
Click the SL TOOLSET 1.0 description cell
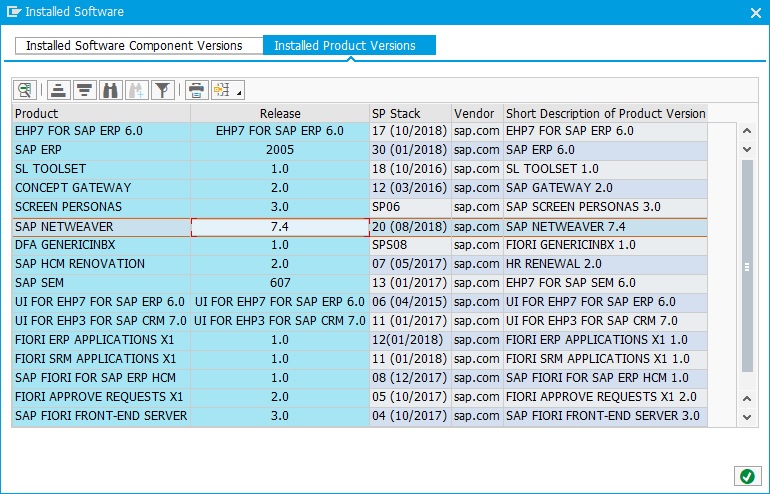tap(605, 169)
